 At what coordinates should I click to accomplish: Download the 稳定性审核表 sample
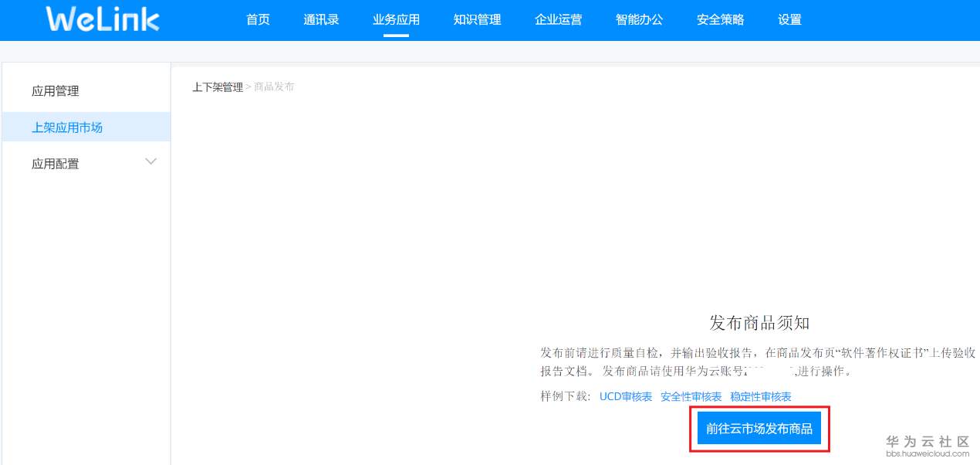760,396
